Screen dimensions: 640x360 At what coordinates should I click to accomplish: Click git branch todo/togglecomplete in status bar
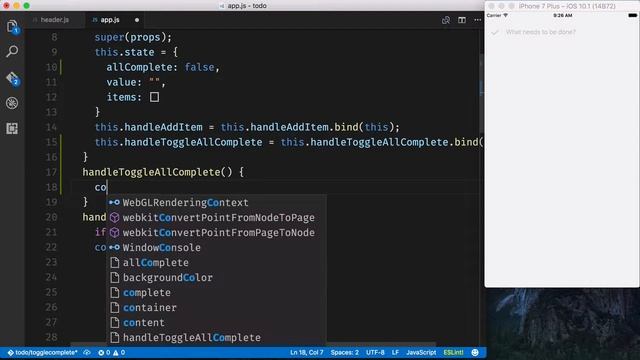pyautogui.click(x=42, y=352)
